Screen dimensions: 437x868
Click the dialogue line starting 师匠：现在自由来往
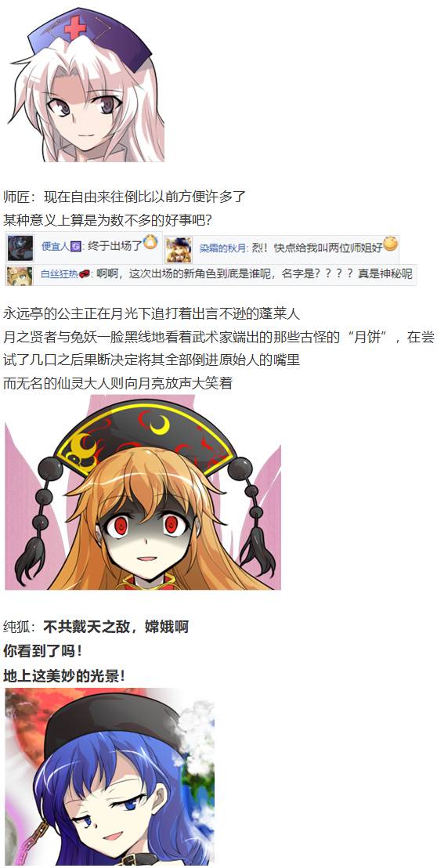[125, 197]
